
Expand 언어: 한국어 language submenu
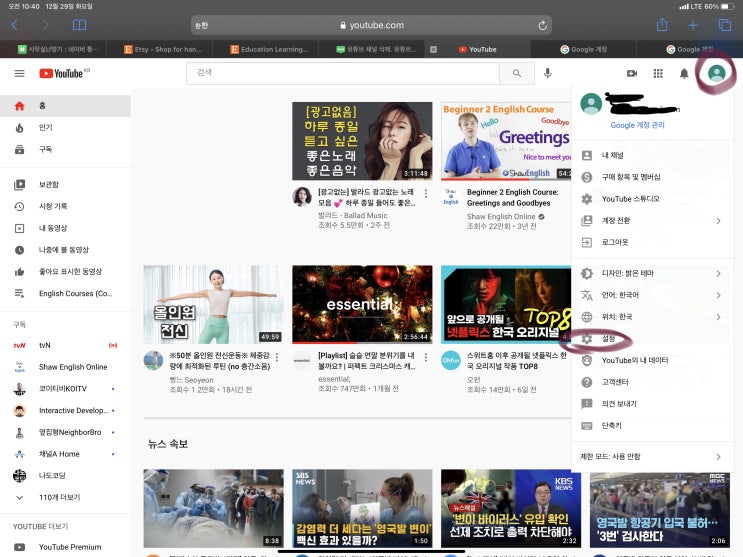tap(652, 295)
